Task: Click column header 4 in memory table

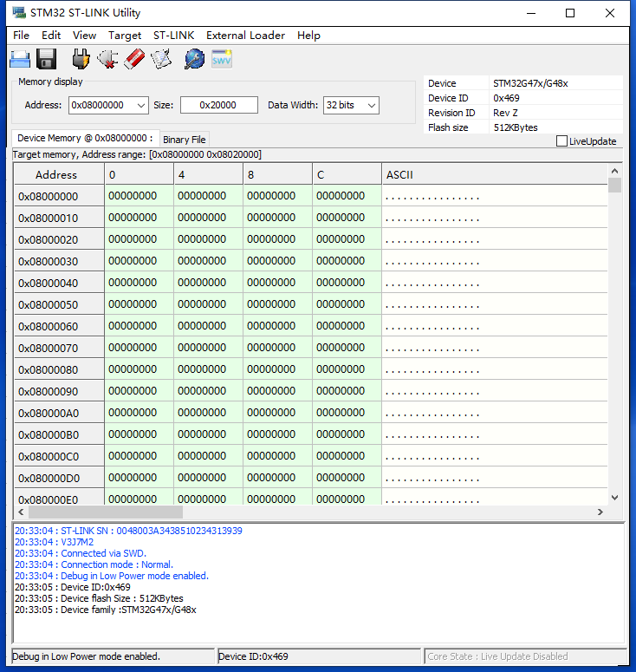Action: (208, 175)
